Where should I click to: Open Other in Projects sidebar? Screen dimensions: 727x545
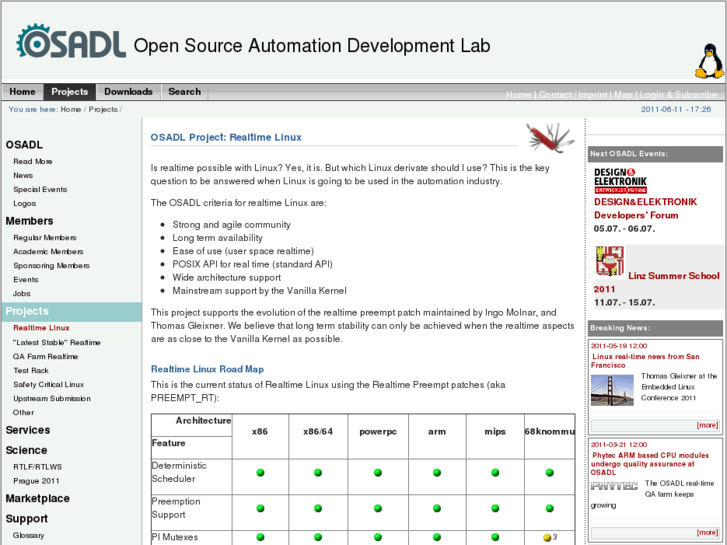click(23, 412)
